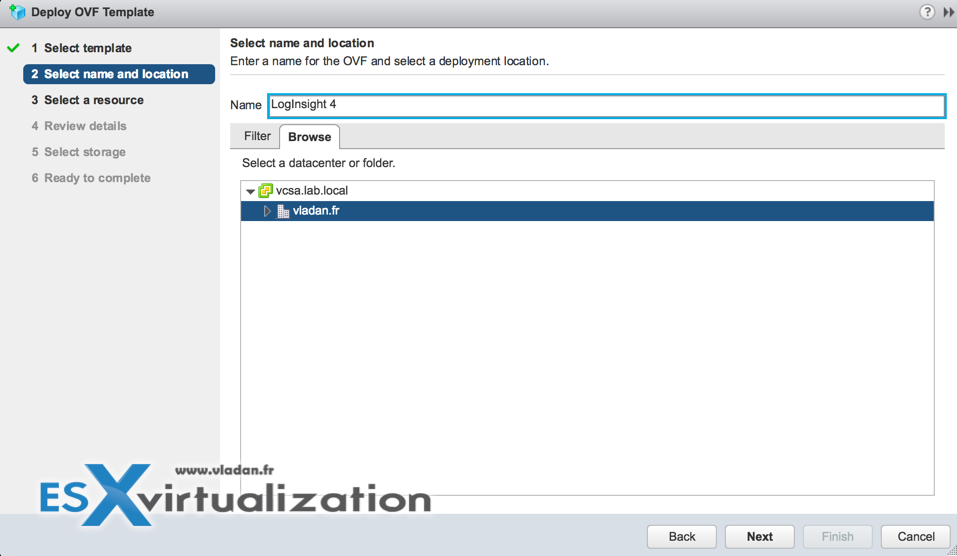Select the vladan.fr datacenter row
Image resolution: width=957 pixels, height=556 pixels.
tap(587, 211)
